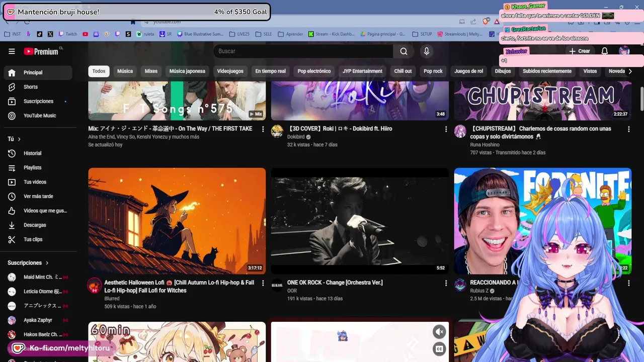This screenshot has width=644, height=362.
Task: Open options menu for CHUPISTREAM video
Action: pyautogui.click(x=628, y=129)
